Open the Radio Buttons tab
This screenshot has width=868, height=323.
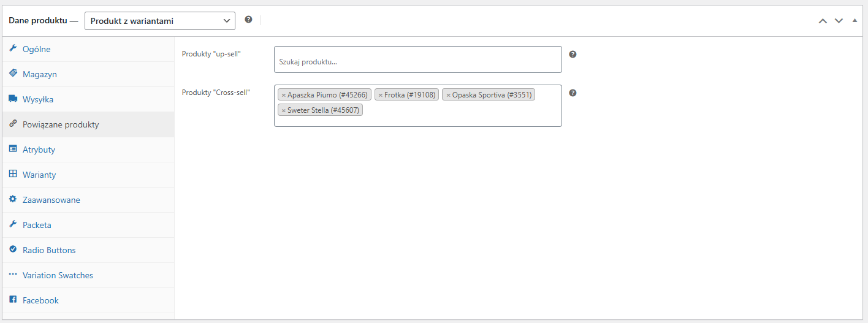(49, 250)
